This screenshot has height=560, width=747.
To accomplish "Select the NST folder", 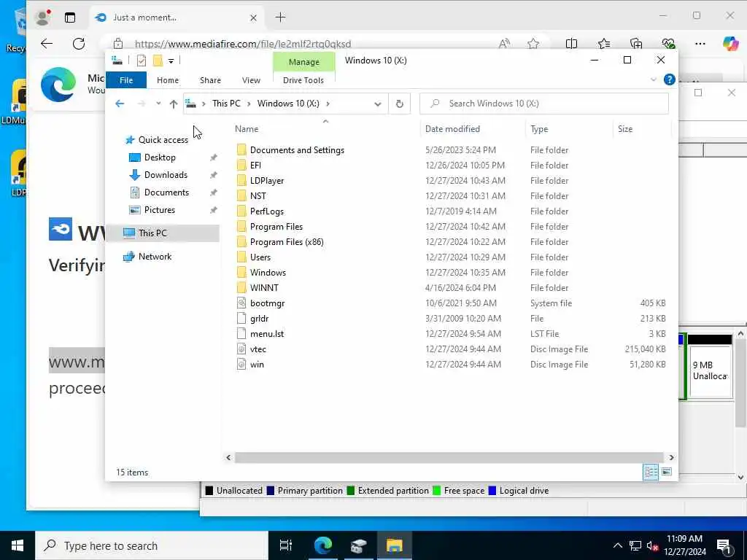I will (258, 195).
